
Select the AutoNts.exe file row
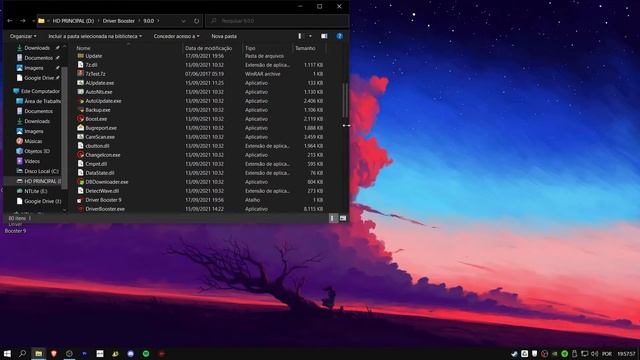click(200, 92)
